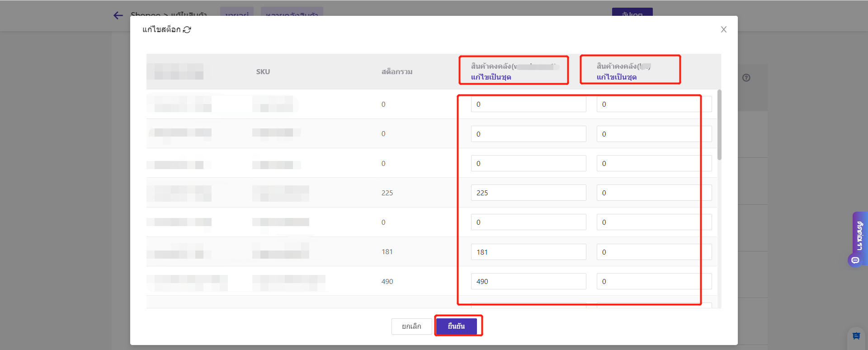Click the presentation board icon at bottom right

pos(856,336)
